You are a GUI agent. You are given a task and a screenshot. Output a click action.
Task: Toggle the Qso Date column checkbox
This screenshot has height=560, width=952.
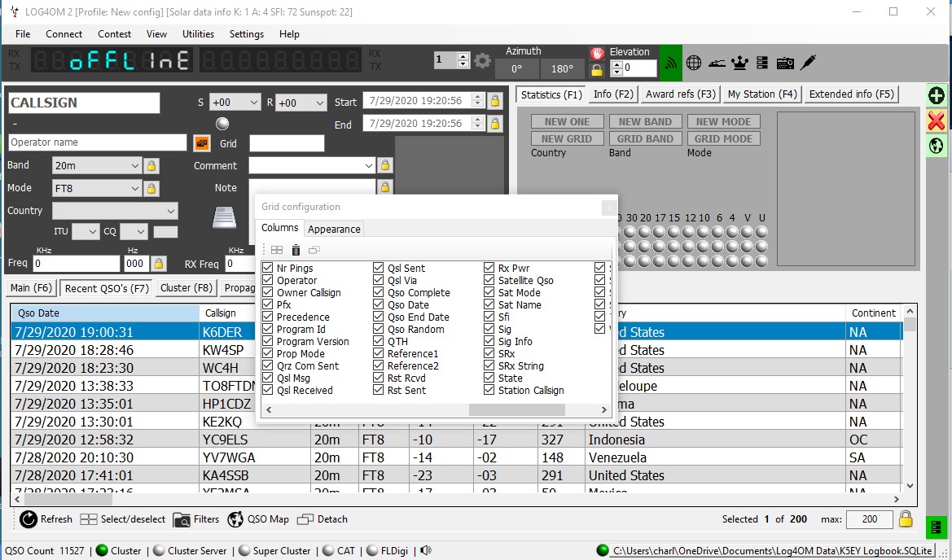click(x=378, y=304)
